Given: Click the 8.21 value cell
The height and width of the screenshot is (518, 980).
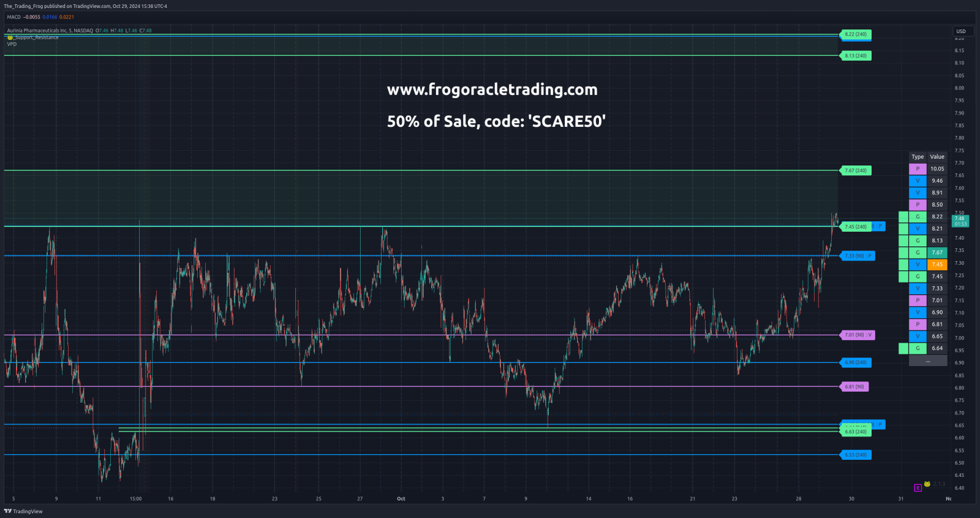Looking at the screenshot, I should click(x=937, y=229).
